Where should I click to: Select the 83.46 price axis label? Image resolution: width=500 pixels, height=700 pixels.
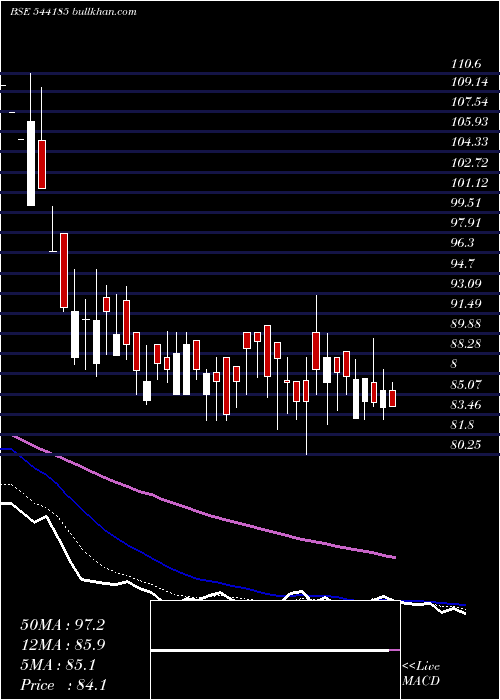[x=466, y=405]
